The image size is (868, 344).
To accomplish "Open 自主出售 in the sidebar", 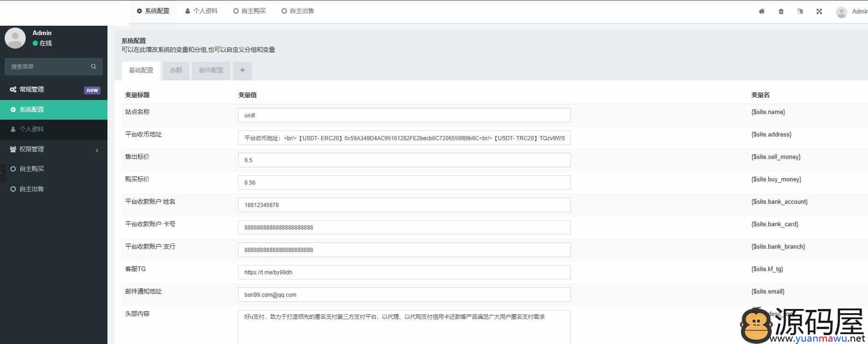I will point(54,189).
